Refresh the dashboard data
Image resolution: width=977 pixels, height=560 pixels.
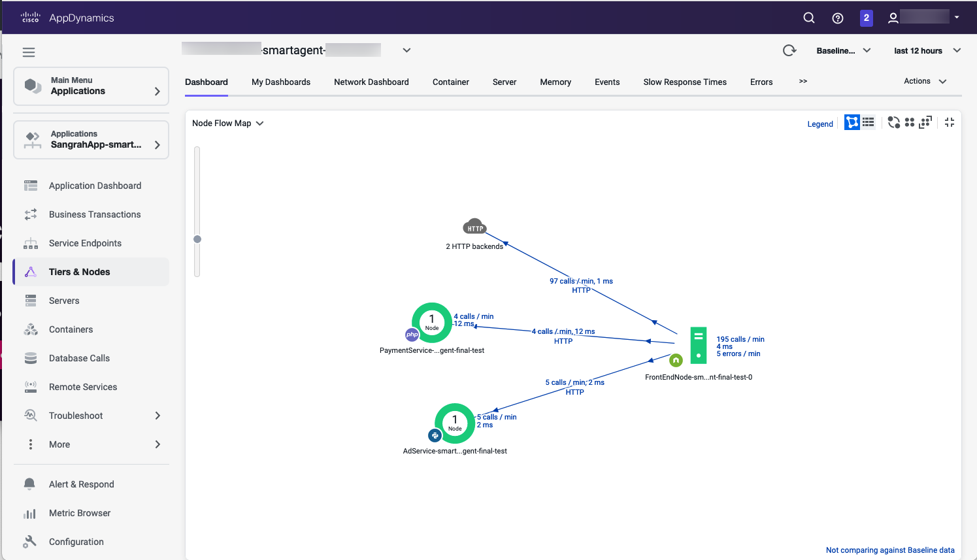point(789,50)
